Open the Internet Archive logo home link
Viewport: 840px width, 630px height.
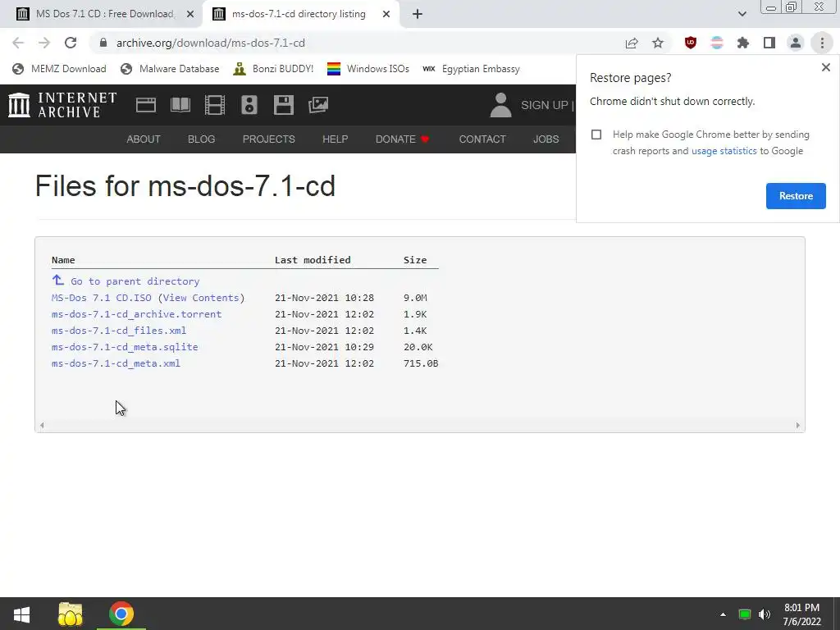click(x=62, y=105)
